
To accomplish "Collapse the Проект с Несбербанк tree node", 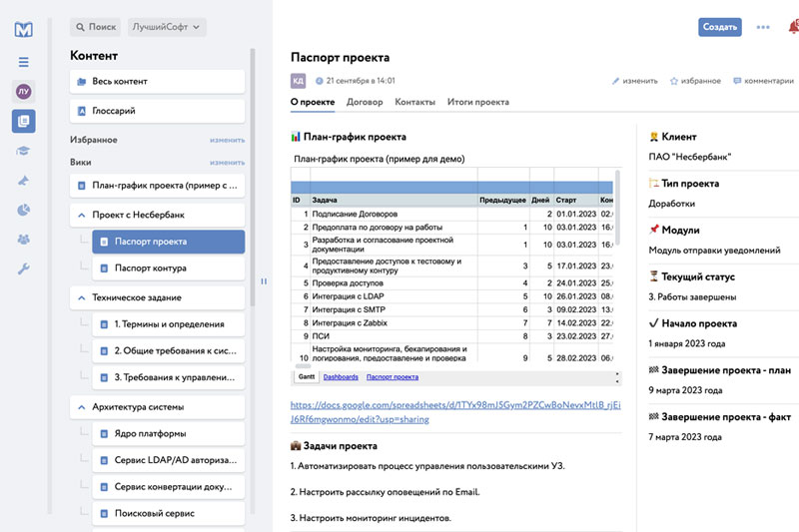I will (x=82, y=216).
